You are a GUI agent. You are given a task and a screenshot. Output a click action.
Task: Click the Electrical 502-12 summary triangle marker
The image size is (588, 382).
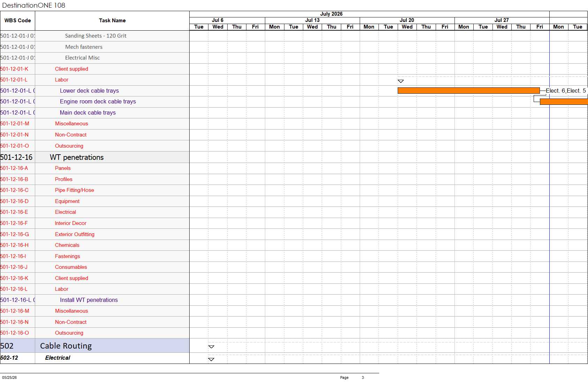pos(211,359)
